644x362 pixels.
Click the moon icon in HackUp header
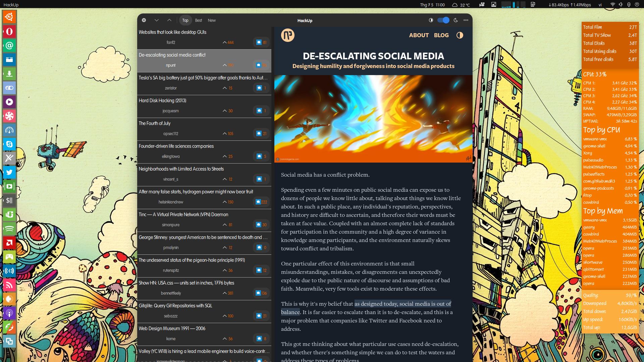455,20
